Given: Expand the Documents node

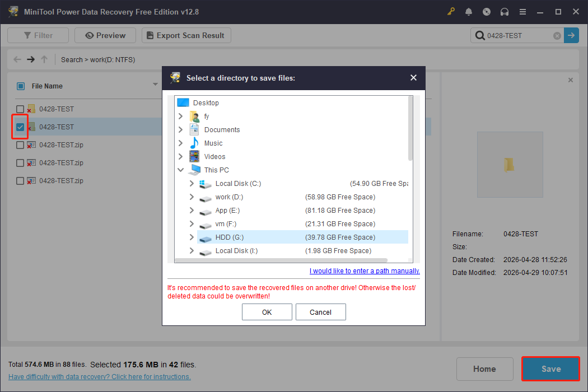Looking at the screenshot, I should click(180, 130).
